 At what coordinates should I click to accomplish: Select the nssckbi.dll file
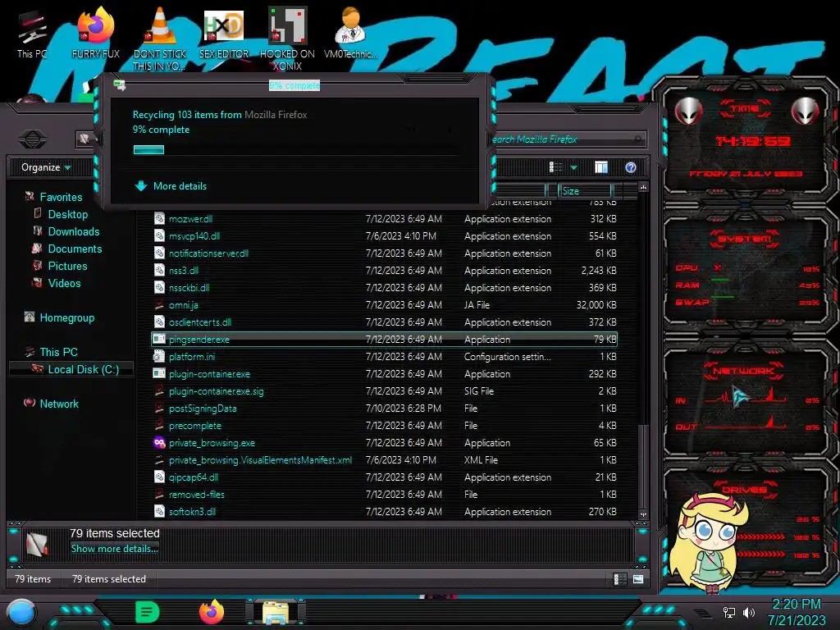coord(384,288)
